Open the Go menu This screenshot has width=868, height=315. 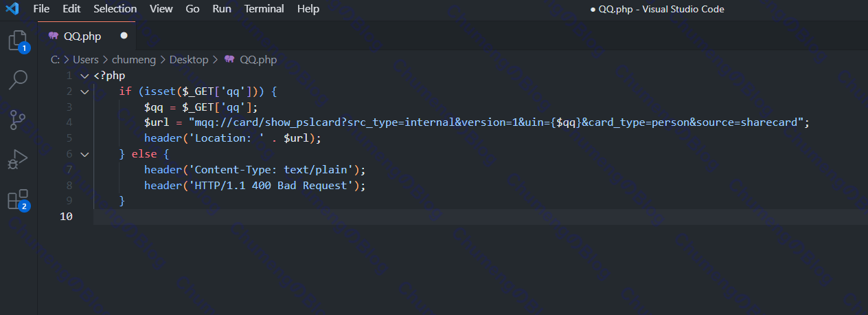[x=193, y=9]
